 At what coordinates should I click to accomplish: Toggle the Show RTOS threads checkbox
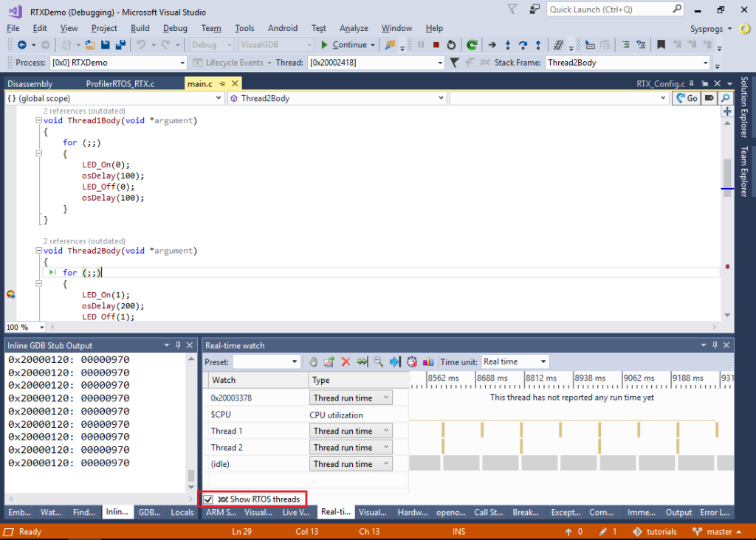[207, 498]
